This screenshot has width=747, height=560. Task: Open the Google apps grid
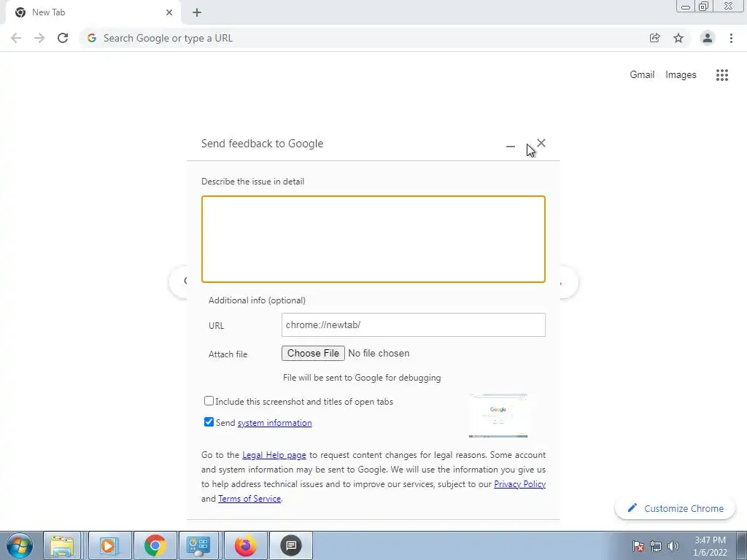tap(722, 75)
